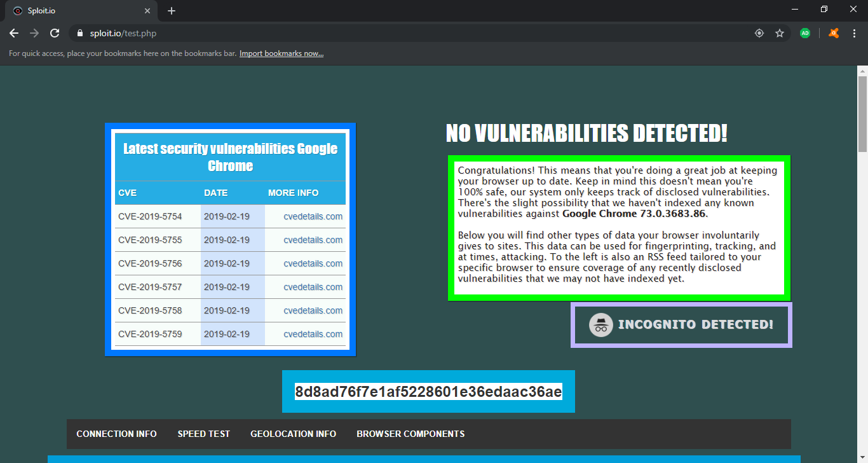
Task: Click CVE-2019-5758 table cell
Action: point(158,310)
